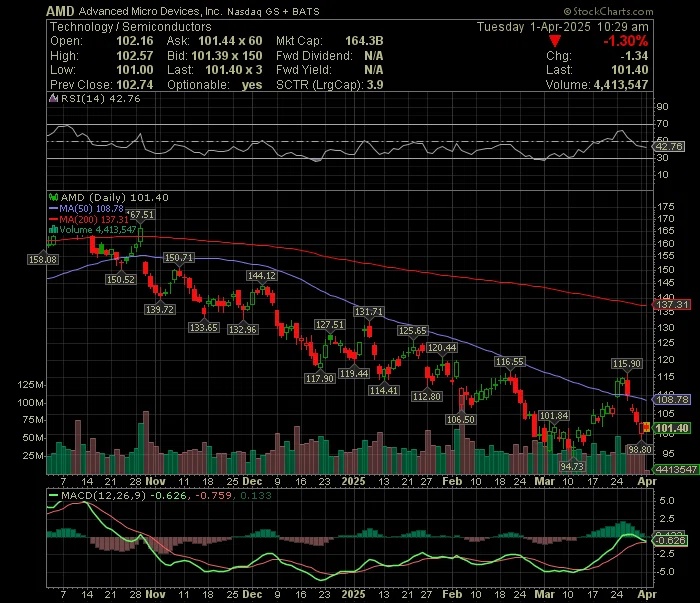Click the 115.90 high annotation label
Image resolution: width=700 pixels, height=603 pixels.
626,363
